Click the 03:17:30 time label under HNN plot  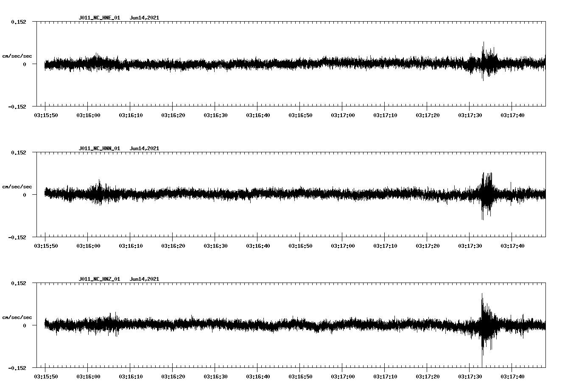470,246
